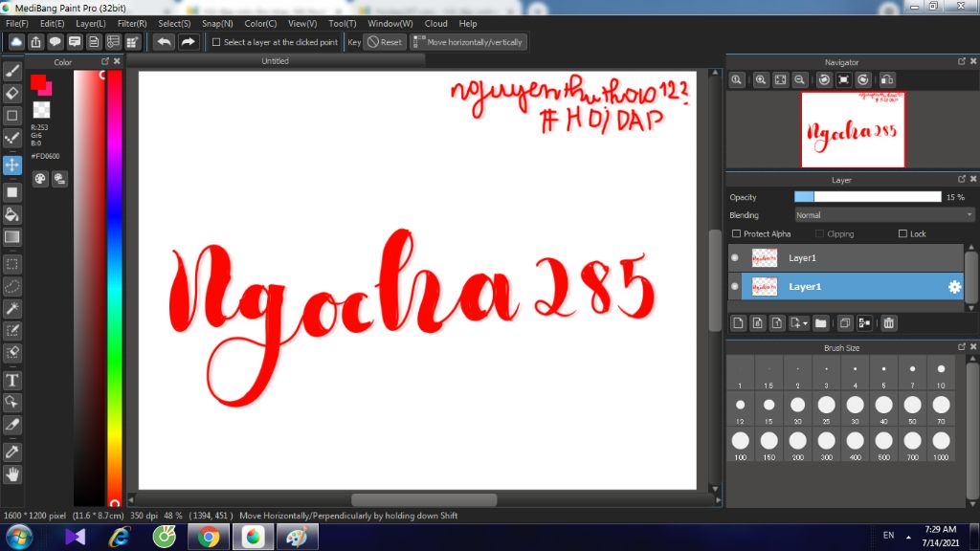Choose the Divide/knife tool
Screen dimensions: 980x551
pos(11,425)
